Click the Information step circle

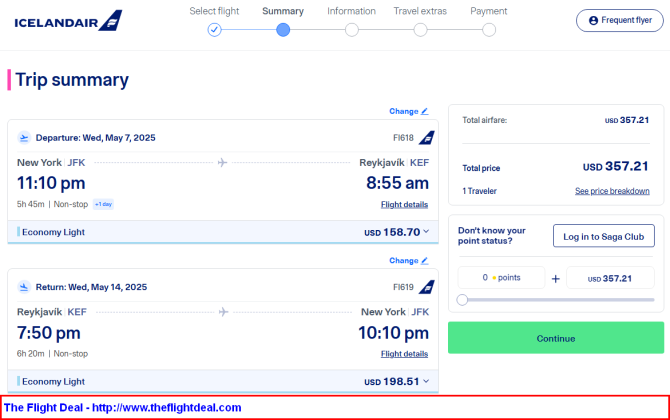coord(352,30)
